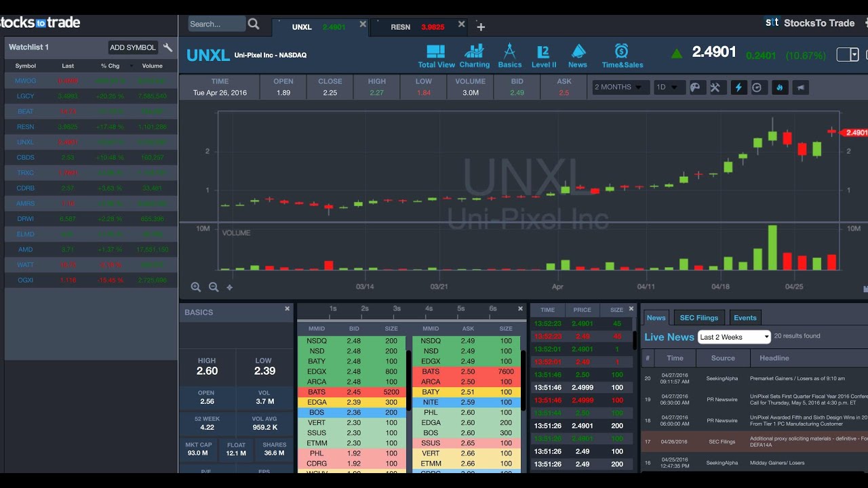Click the BATS bid row at 2.45

(x=351, y=392)
